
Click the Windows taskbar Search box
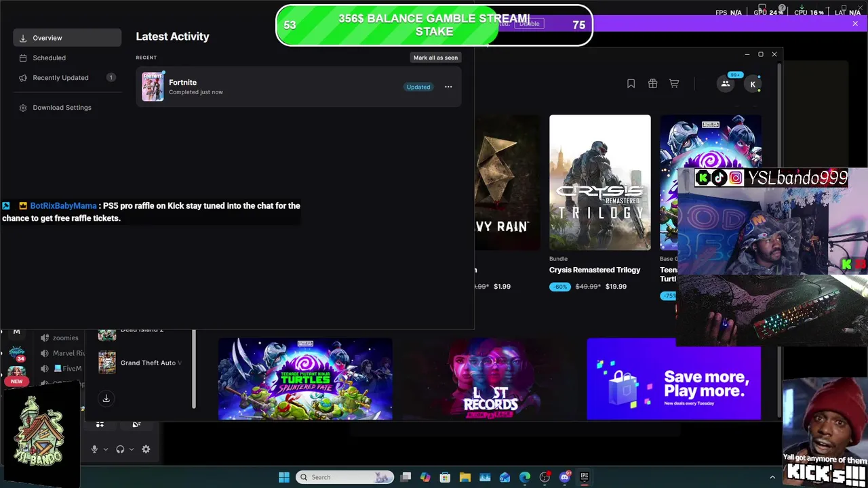click(344, 477)
